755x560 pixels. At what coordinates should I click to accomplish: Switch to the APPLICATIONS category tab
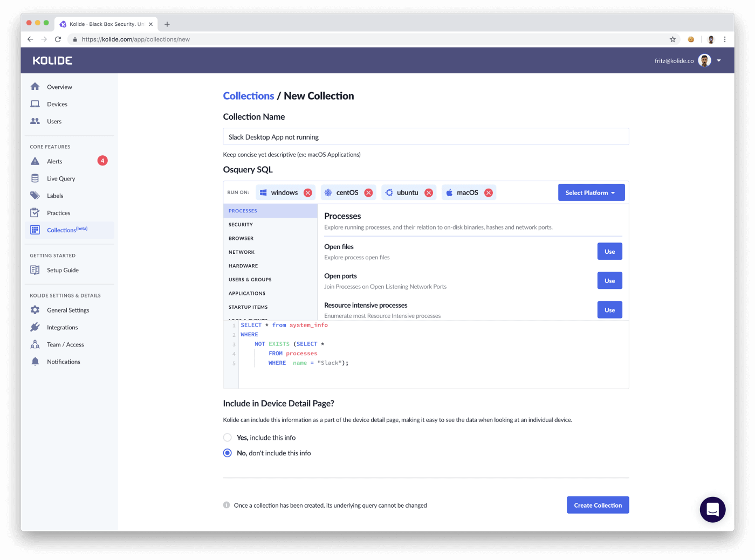246,293
